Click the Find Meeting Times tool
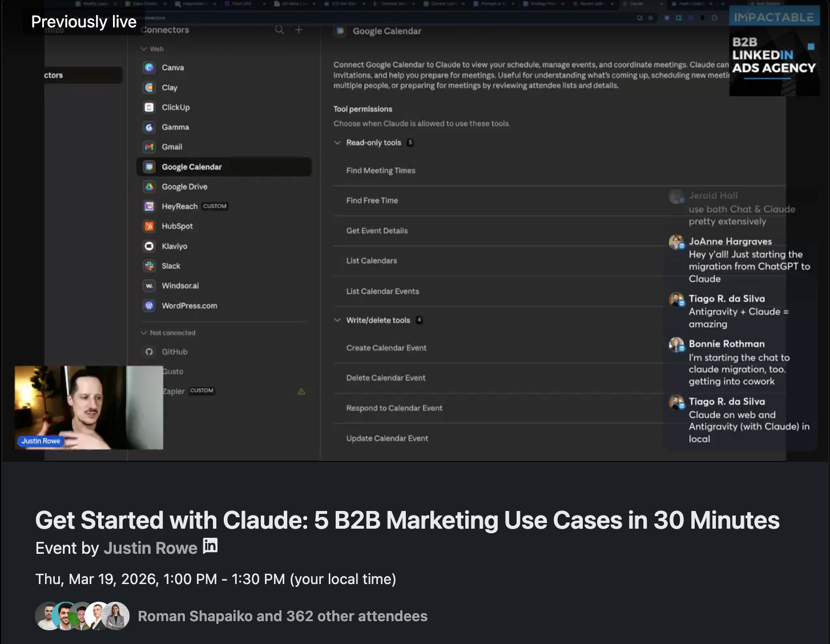 (x=381, y=171)
